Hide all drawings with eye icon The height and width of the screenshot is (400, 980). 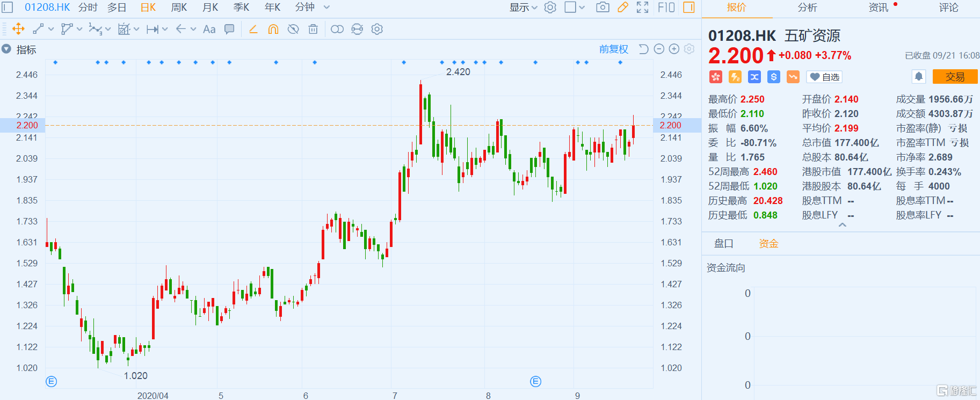293,29
